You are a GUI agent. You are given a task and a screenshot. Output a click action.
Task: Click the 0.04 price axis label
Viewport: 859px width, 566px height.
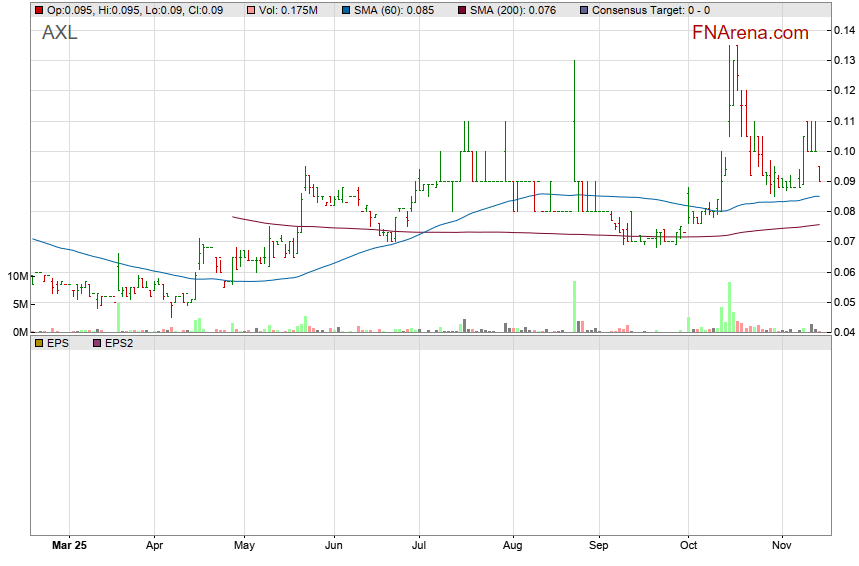[x=843, y=333]
